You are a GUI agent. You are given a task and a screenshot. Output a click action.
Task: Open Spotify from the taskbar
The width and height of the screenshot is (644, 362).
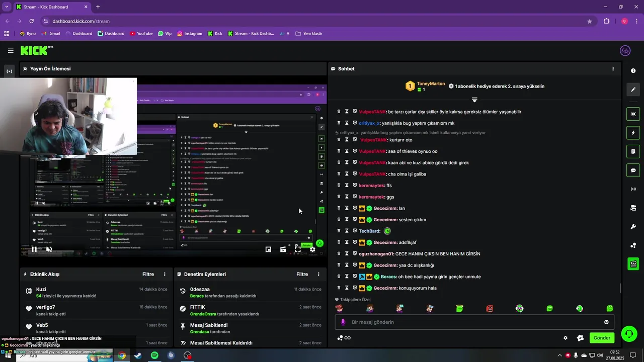click(x=154, y=355)
